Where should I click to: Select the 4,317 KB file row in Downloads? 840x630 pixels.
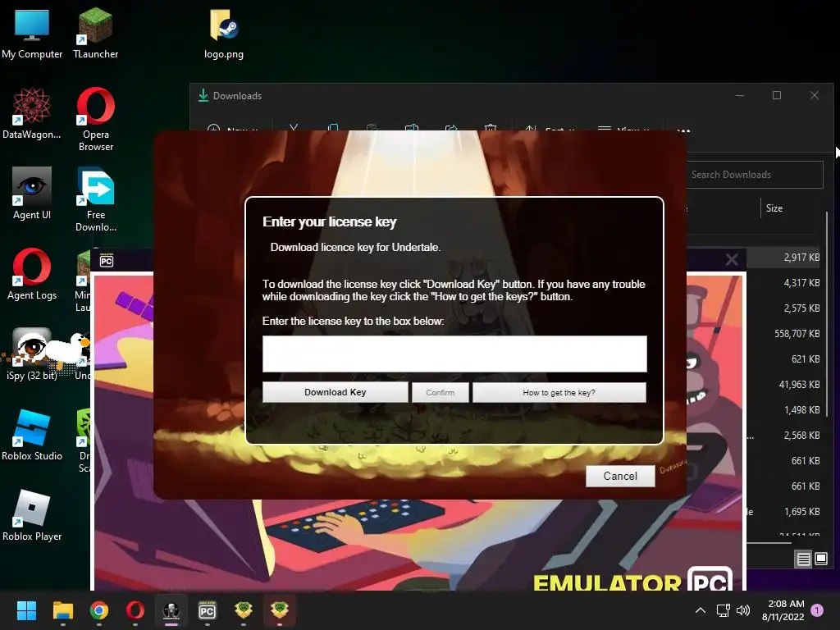click(x=783, y=283)
